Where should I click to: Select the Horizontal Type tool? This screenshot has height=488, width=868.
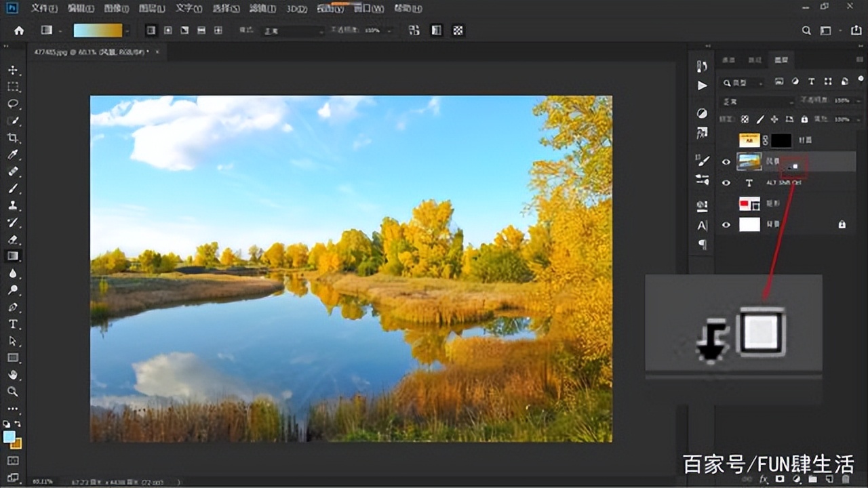pyautogui.click(x=13, y=324)
